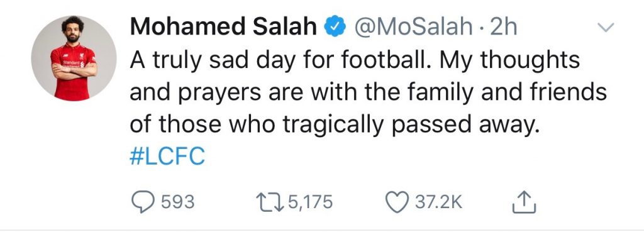Open the tweet via 'A truly sad day' line
Viewport: 644px width, 232px height.
click(x=355, y=61)
